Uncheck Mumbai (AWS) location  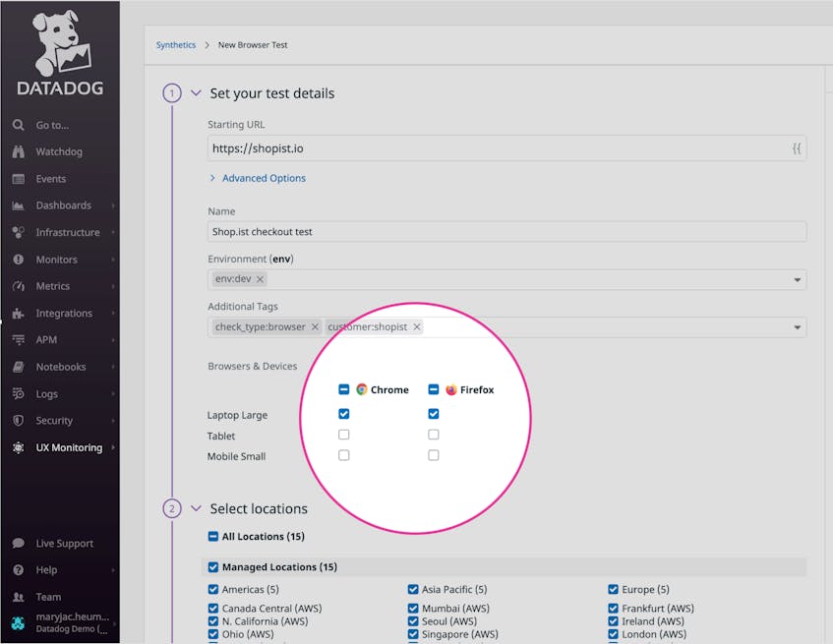pyautogui.click(x=413, y=609)
